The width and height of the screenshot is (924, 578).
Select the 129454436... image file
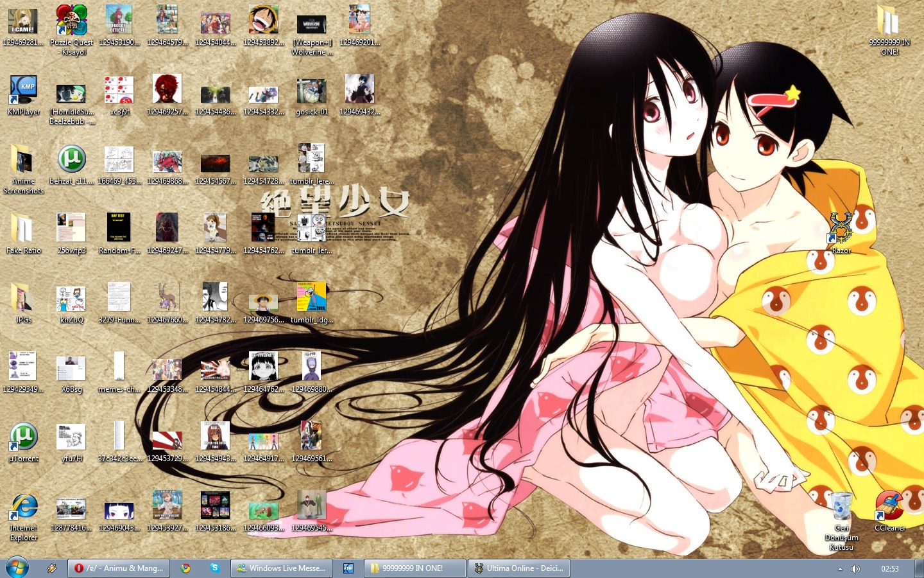(216, 94)
